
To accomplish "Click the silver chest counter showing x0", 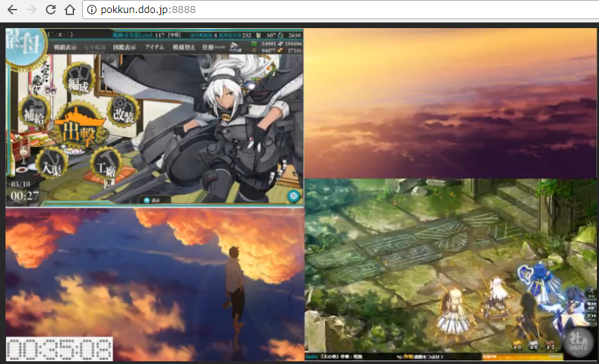I will click(534, 345).
